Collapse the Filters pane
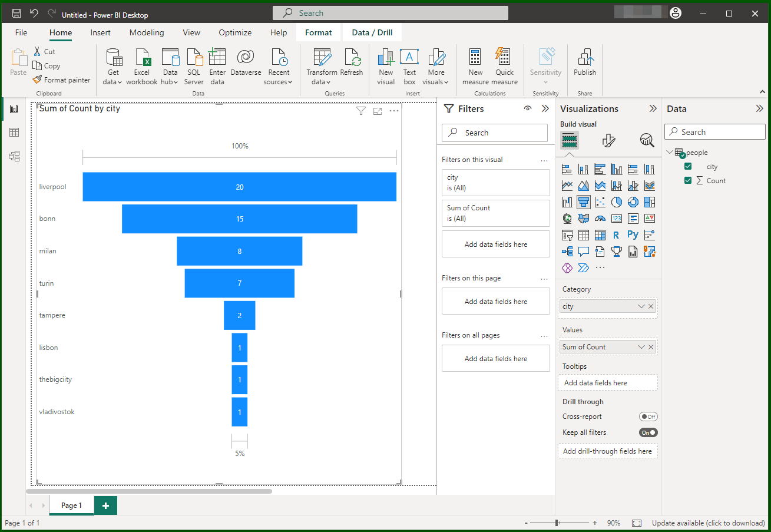This screenshot has height=532, width=771. [545, 108]
